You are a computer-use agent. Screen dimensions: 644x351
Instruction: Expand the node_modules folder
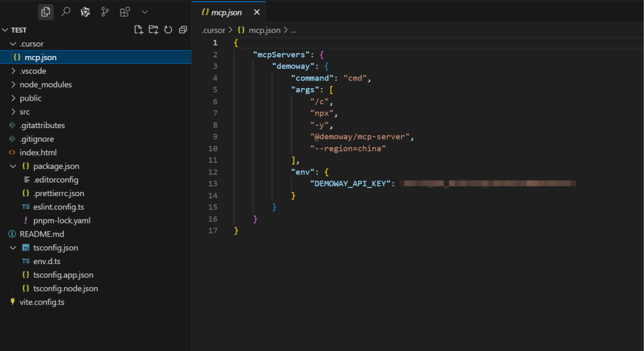45,85
